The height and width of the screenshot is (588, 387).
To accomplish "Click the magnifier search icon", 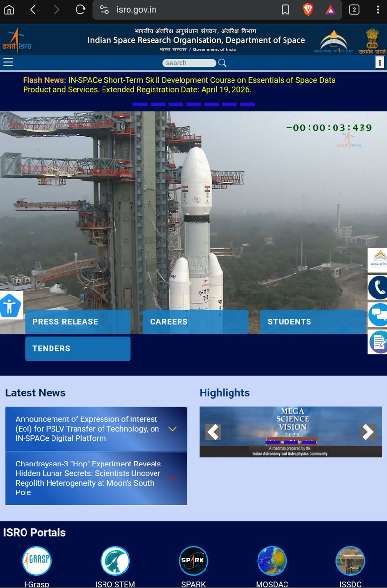I will click(222, 63).
